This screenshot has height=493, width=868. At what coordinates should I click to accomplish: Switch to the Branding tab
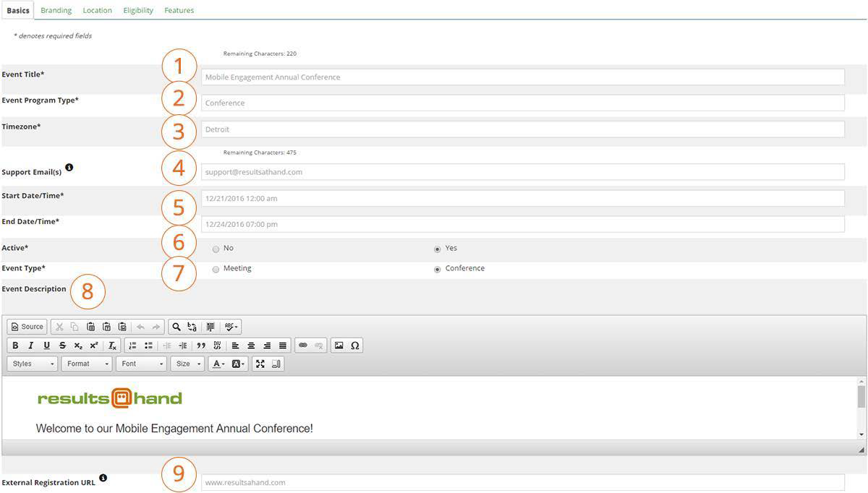coord(56,10)
